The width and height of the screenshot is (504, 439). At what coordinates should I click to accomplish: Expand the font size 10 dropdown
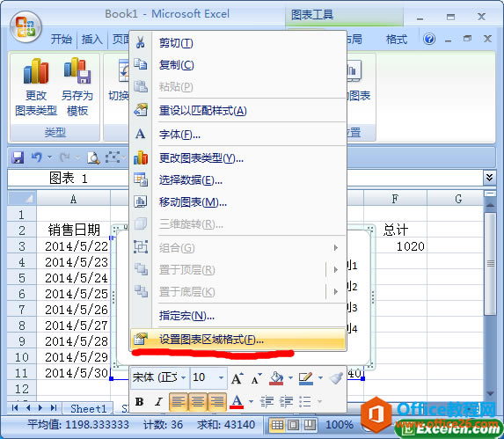pyautogui.click(x=221, y=377)
